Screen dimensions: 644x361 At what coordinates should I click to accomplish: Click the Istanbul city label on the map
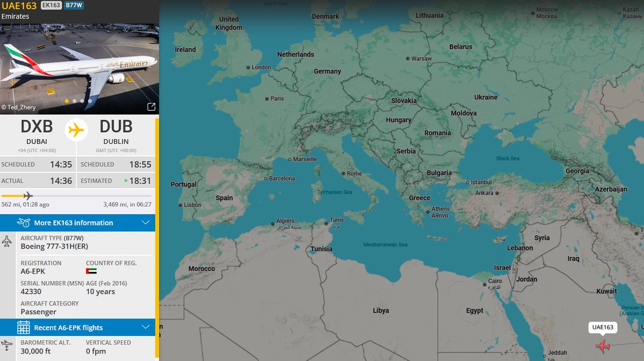[x=481, y=183]
